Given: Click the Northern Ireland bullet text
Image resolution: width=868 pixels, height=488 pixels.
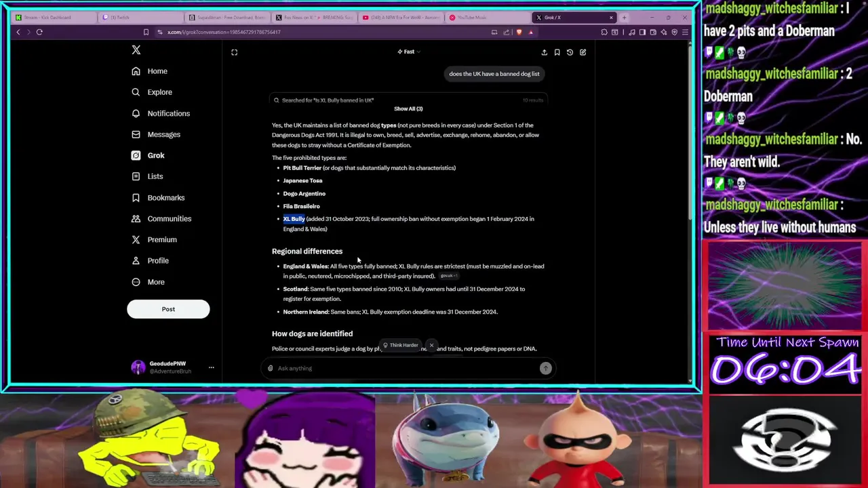Looking at the screenshot, I should pos(390,312).
